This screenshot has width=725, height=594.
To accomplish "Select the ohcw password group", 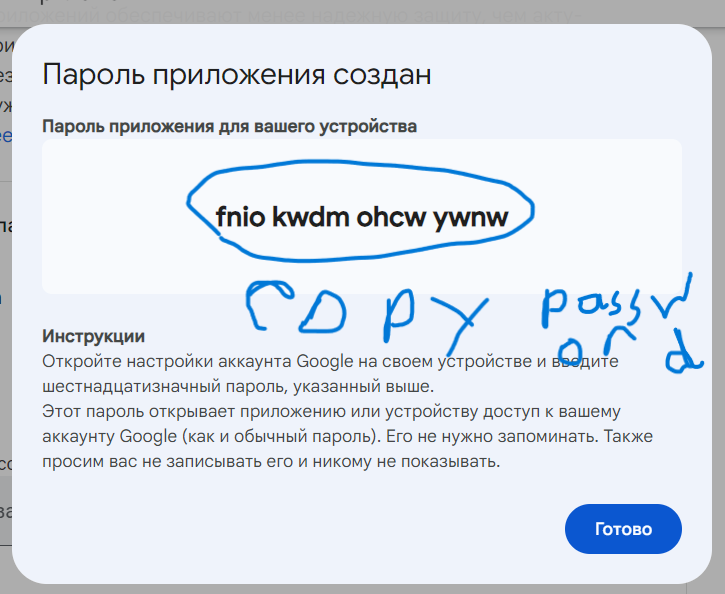I will coord(391,216).
